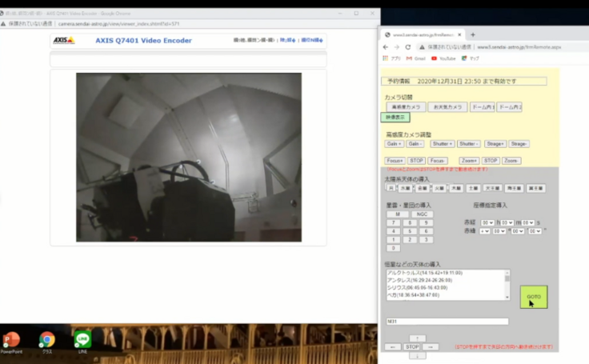Screen dimensions: 589x364
Task: Click the new tab plus icon
Action: pyautogui.click(x=472, y=35)
